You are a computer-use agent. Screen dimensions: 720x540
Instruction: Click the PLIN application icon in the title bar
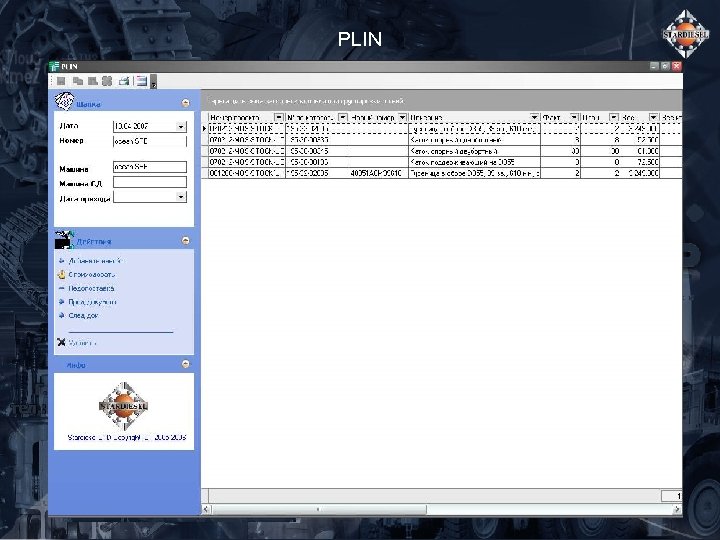pyautogui.click(x=55, y=66)
